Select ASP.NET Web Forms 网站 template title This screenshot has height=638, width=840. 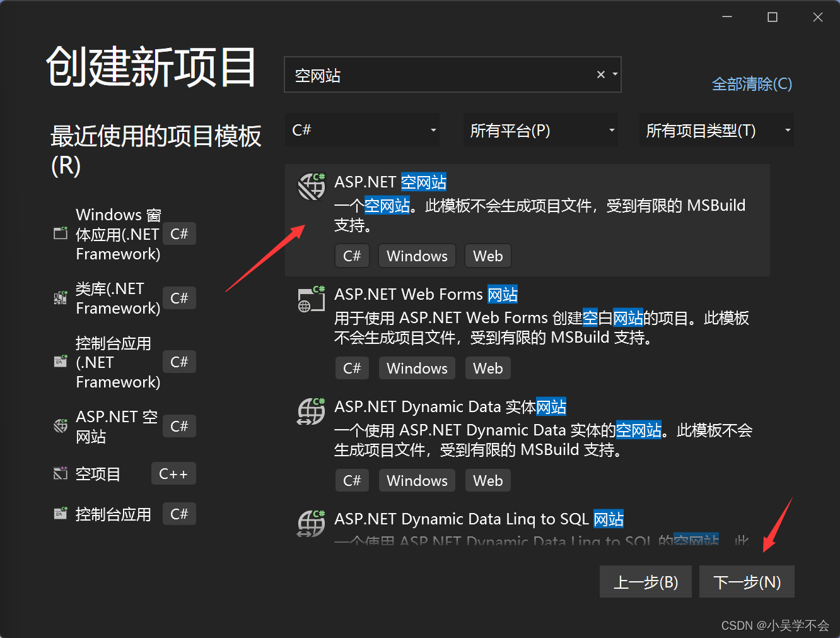coord(426,294)
